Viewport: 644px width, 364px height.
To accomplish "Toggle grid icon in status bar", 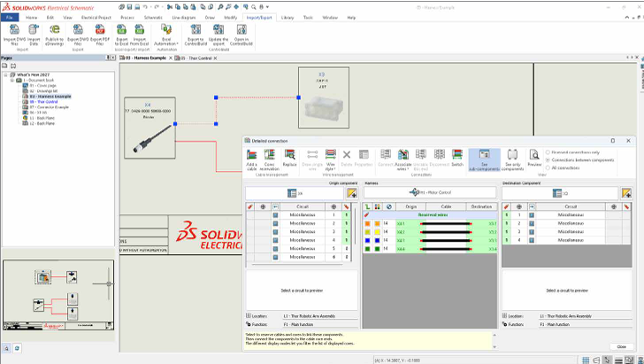I will pos(586,360).
